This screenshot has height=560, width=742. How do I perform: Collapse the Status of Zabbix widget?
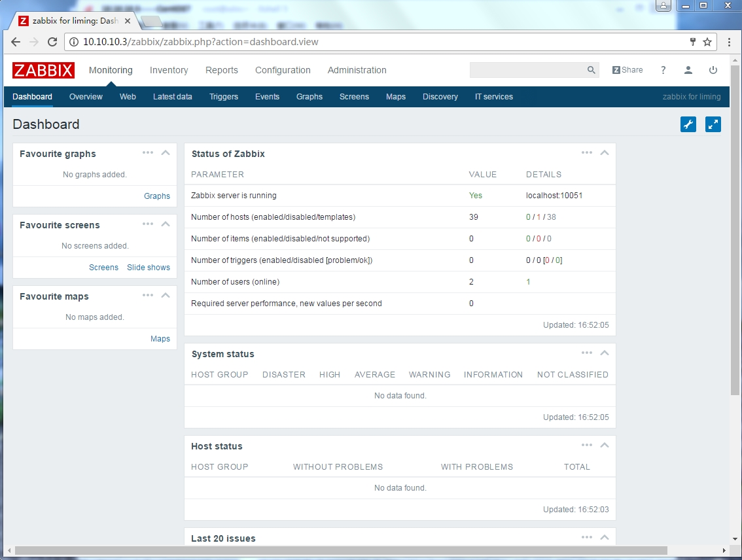point(605,153)
